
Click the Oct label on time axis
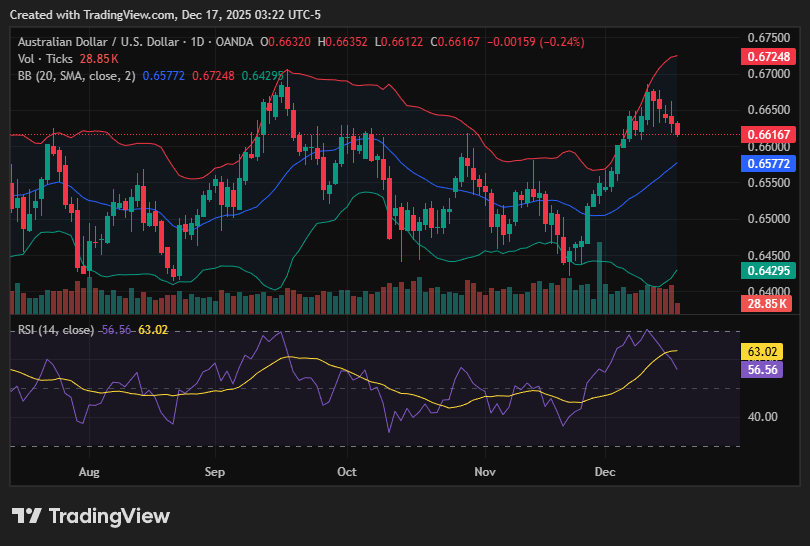click(x=347, y=470)
